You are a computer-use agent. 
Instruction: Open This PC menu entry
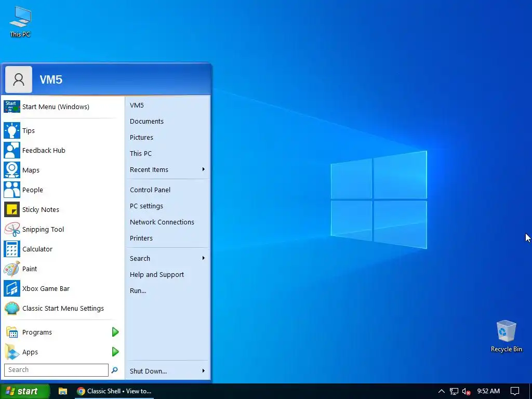[168, 154]
